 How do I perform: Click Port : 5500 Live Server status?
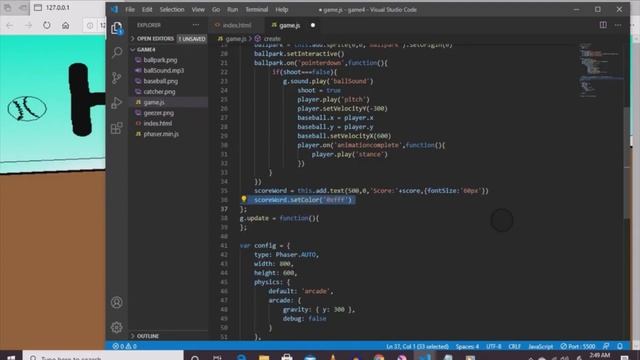[x=578, y=347]
